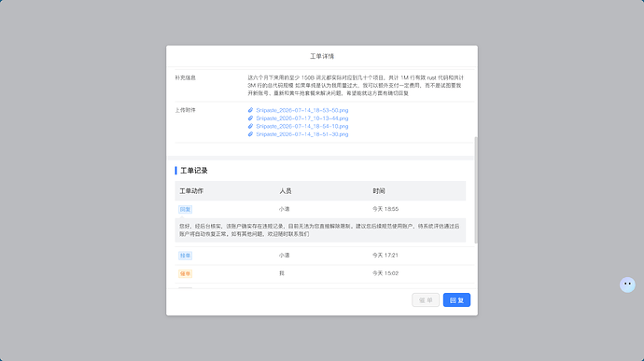This screenshot has width=644, height=361.
Task: Click paperclip icon beside the 10-13-44 attachment
Action: pos(250,118)
